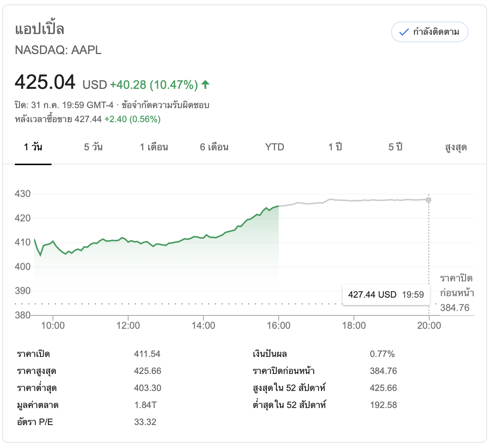
Task: Click the gray chart endpoint marker dot
Action: click(428, 200)
